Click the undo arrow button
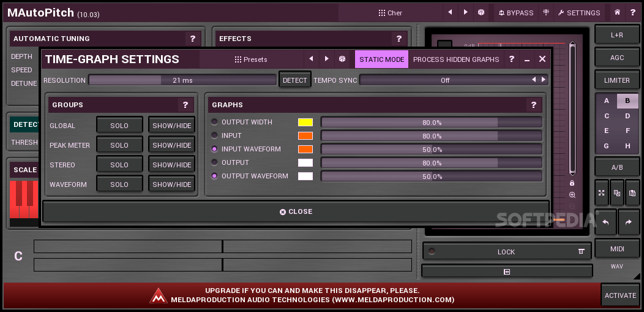Viewport: 644px width, 312px height. coord(605,222)
